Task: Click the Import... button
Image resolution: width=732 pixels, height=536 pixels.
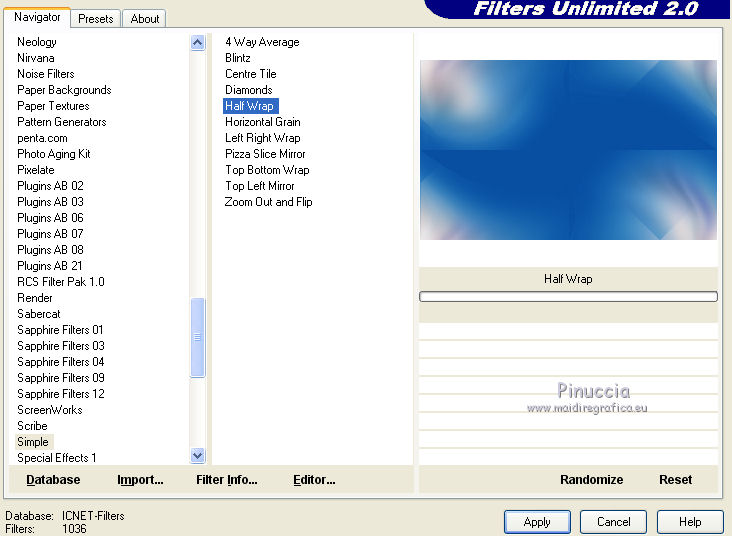Action: click(140, 480)
